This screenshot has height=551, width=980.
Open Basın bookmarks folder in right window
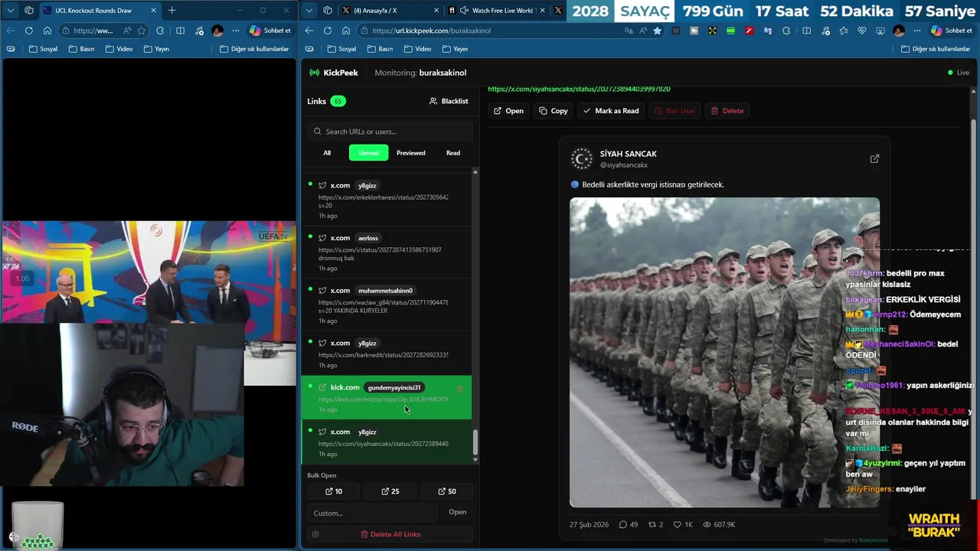pos(380,49)
